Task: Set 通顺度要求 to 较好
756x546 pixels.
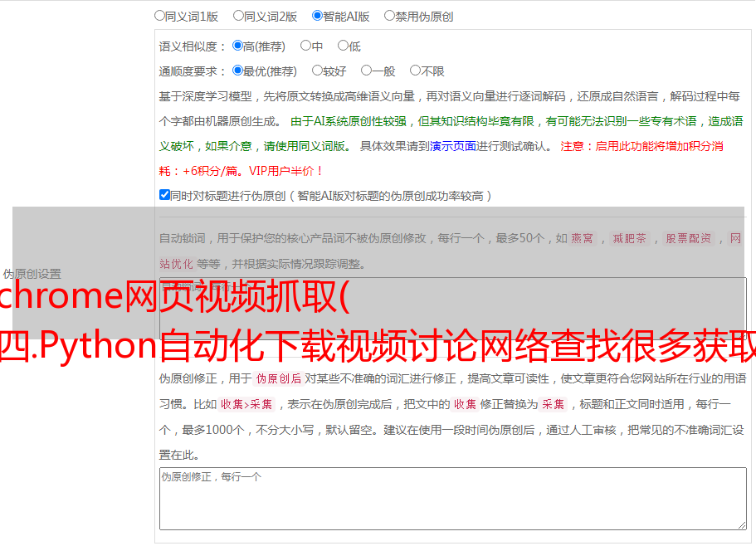Action: pos(317,71)
